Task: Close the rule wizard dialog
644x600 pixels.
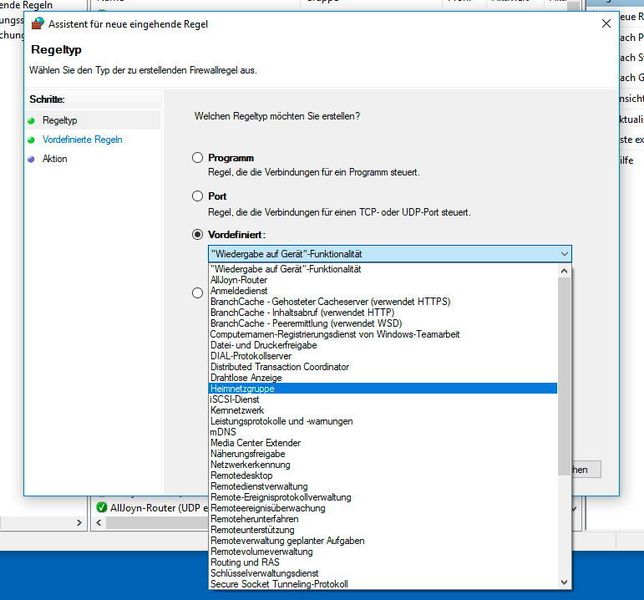Action: point(606,24)
